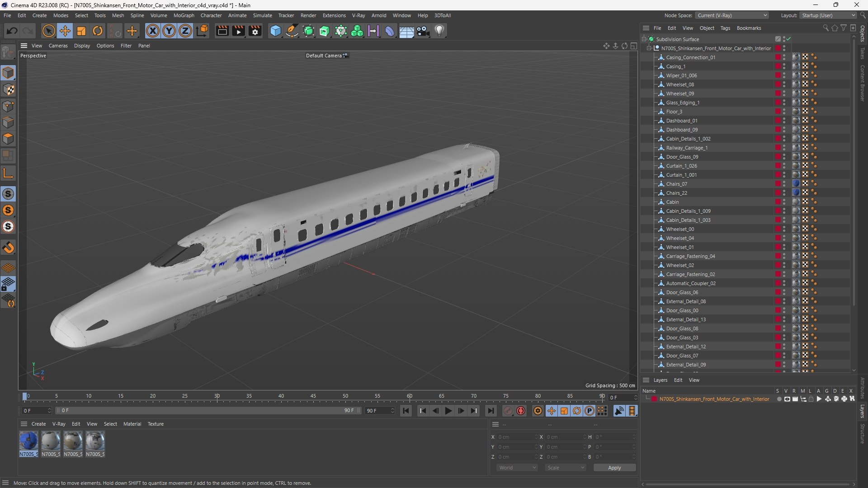This screenshot has width=868, height=488.
Task: Open the Scale mode dropdown
Action: [x=565, y=468]
